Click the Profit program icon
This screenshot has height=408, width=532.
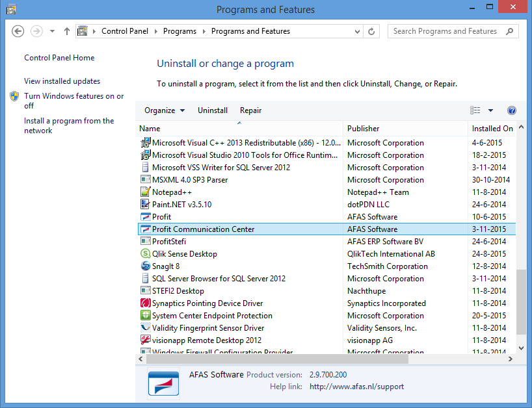[x=146, y=217]
